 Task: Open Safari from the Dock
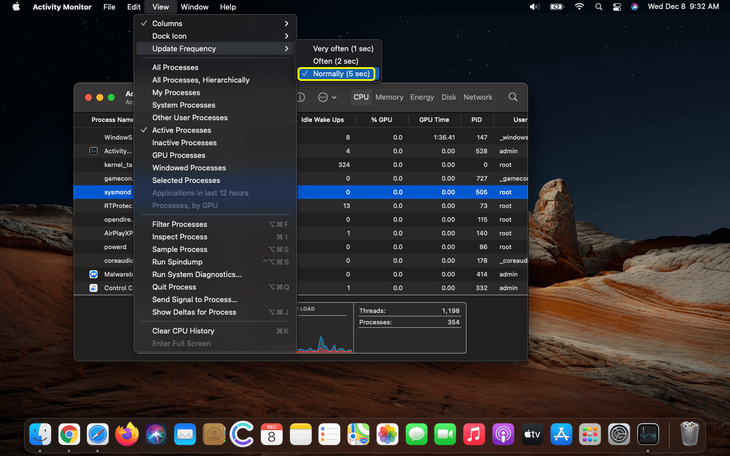[x=97, y=434]
